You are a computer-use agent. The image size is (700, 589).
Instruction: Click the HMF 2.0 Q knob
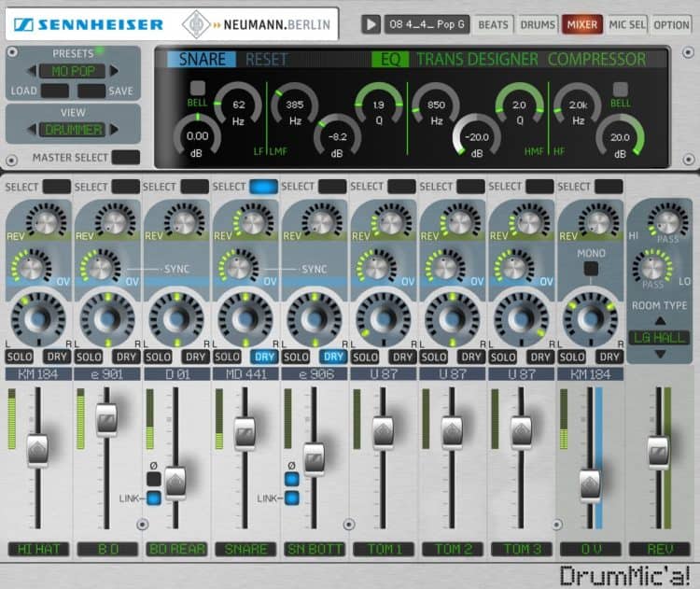[x=519, y=105]
